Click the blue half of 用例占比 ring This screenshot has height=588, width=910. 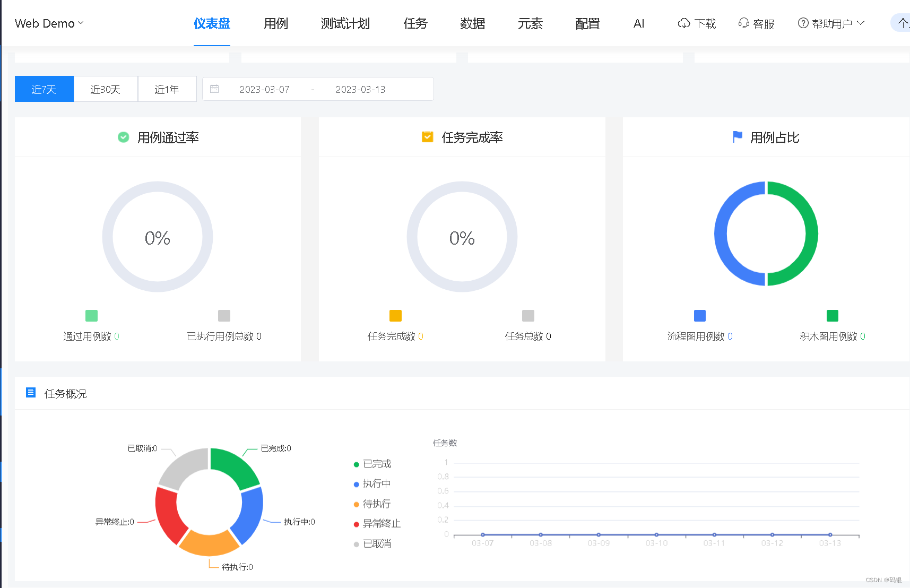[722, 234]
